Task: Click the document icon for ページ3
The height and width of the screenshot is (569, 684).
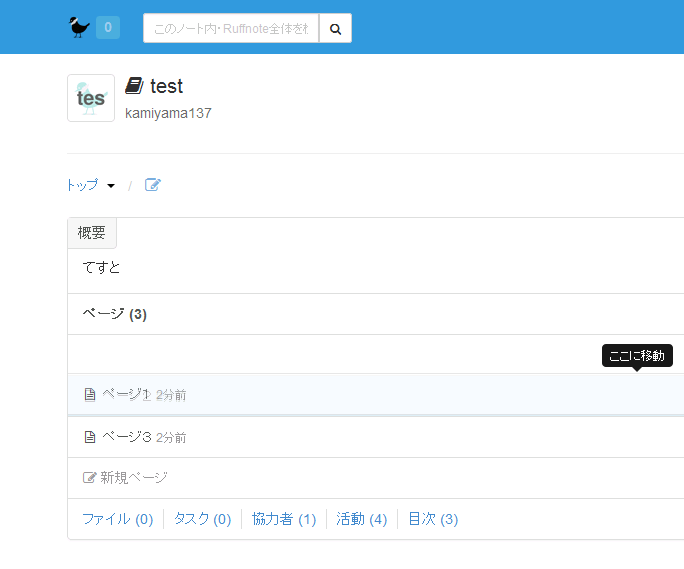Action: coord(90,437)
